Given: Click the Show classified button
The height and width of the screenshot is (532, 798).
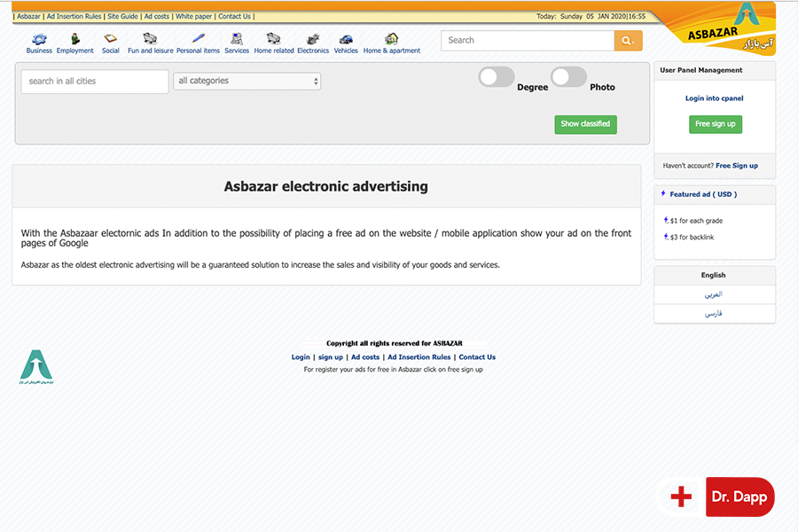Looking at the screenshot, I should [x=586, y=124].
